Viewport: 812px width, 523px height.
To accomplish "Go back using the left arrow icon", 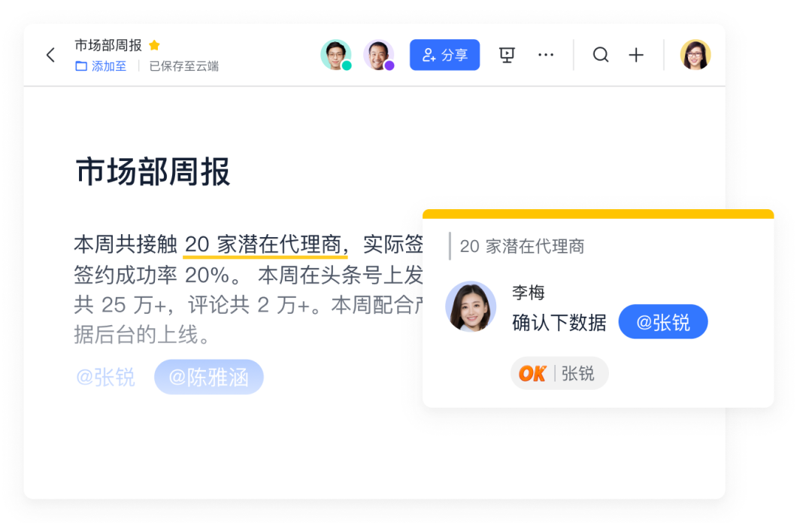I will click(x=50, y=55).
